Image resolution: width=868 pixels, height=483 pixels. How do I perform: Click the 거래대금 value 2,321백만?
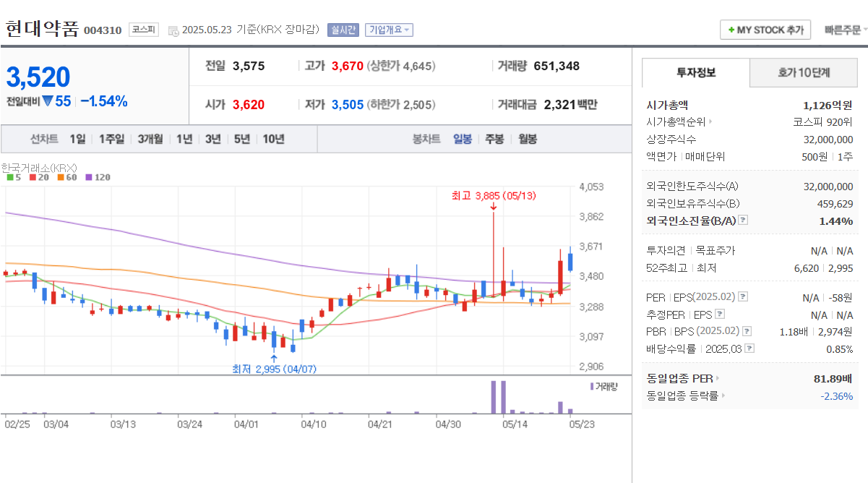(x=570, y=105)
